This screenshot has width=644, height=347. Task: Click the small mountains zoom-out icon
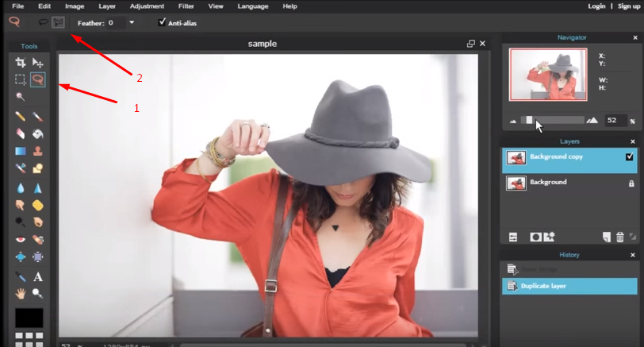click(513, 121)
